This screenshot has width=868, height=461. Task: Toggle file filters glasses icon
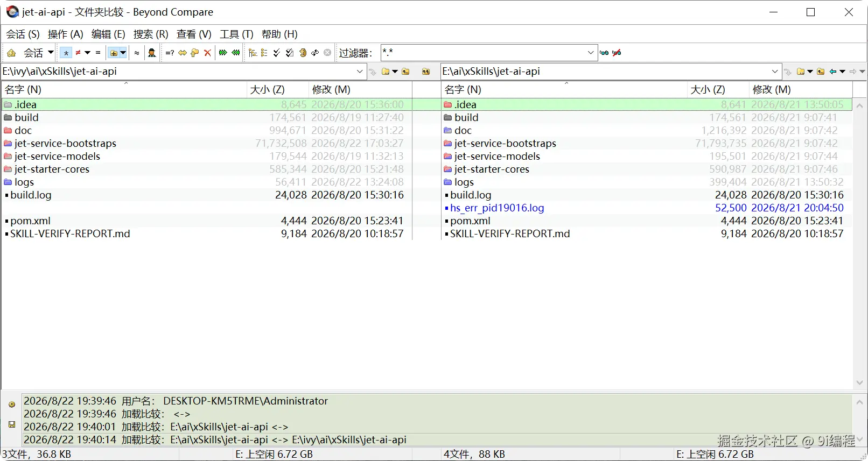(604, 53)
